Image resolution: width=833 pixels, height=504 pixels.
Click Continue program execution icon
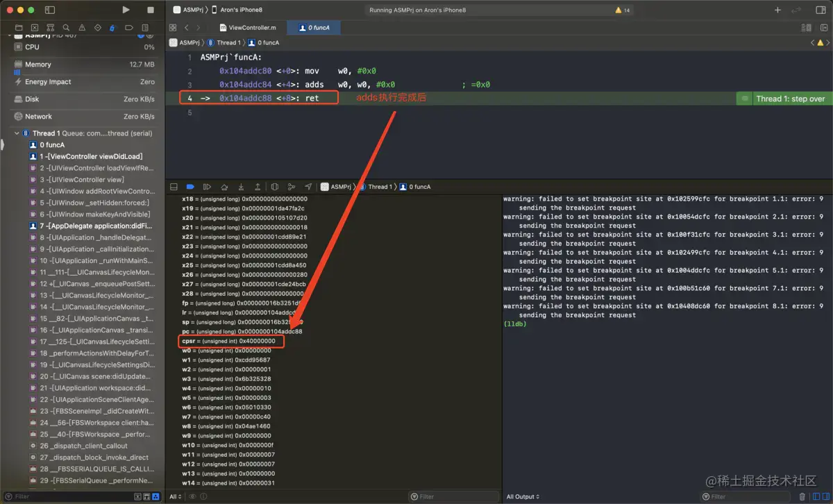tap(207, 187)
